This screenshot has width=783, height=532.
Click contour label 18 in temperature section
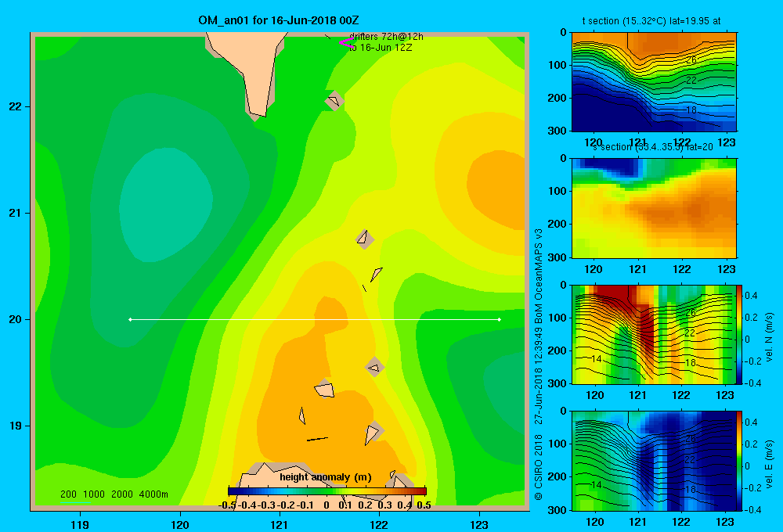click(x=691, y=110)
